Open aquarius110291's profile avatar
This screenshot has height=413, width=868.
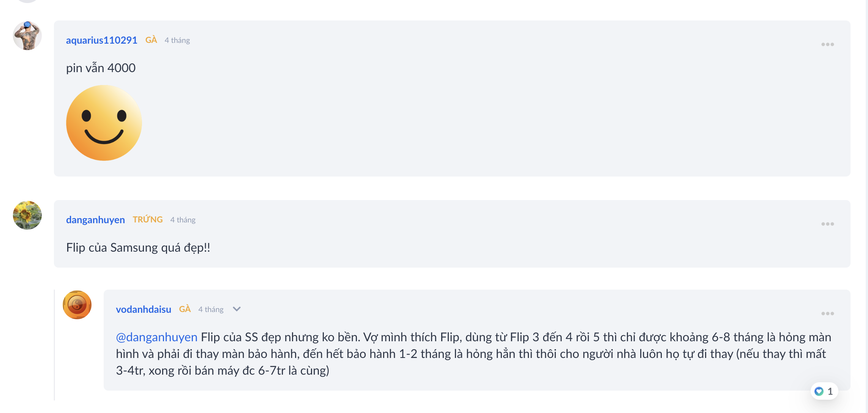point(27,36)
